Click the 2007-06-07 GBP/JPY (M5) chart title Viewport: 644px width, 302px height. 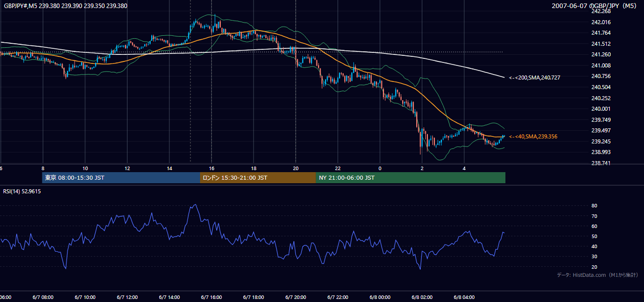[x=595, y=6]
